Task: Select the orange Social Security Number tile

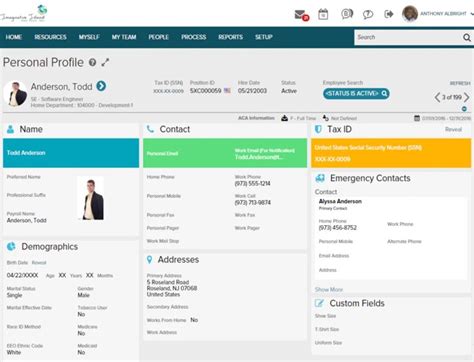Action: pos(391,153)
